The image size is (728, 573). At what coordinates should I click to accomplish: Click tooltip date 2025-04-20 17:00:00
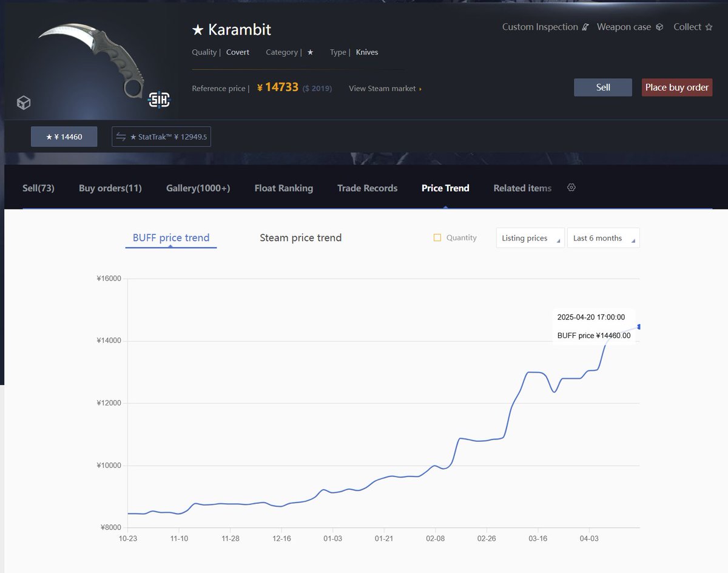point(591,317)
